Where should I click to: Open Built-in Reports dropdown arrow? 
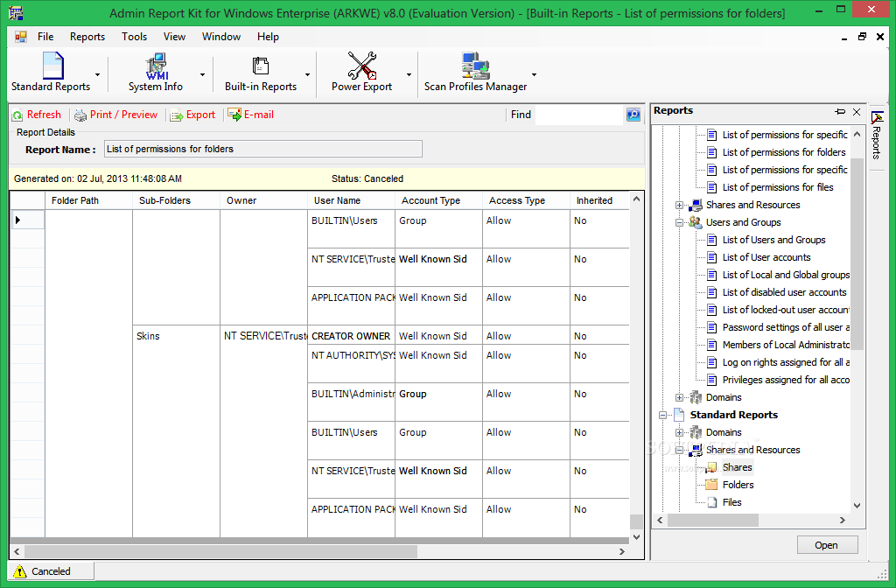307,75
